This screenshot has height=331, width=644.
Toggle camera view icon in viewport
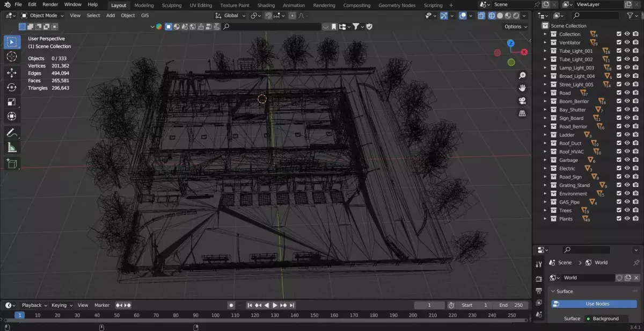tap(522, 101)
